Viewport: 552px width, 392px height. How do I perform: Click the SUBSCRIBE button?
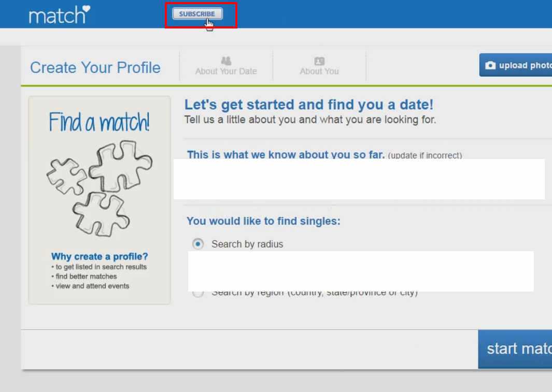click(x=197, y=14)
